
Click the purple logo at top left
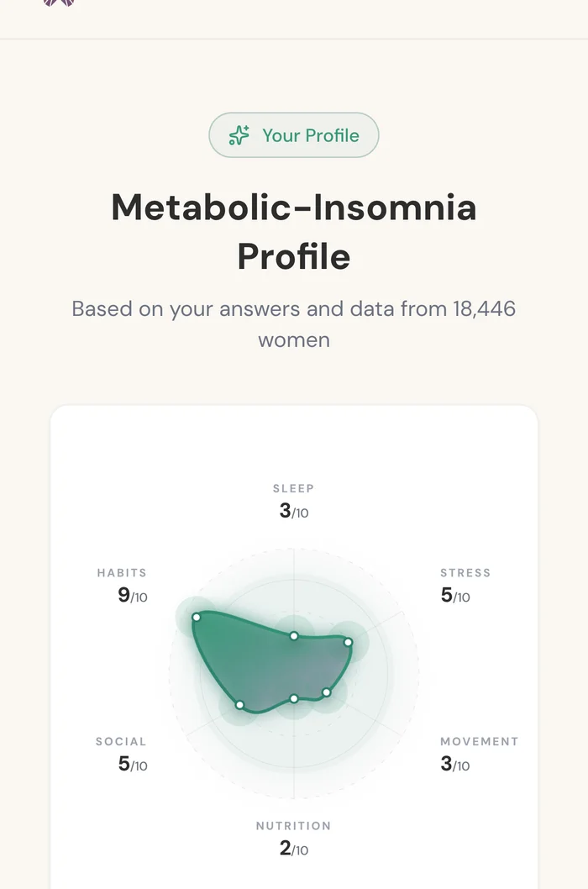click(59, 3)
